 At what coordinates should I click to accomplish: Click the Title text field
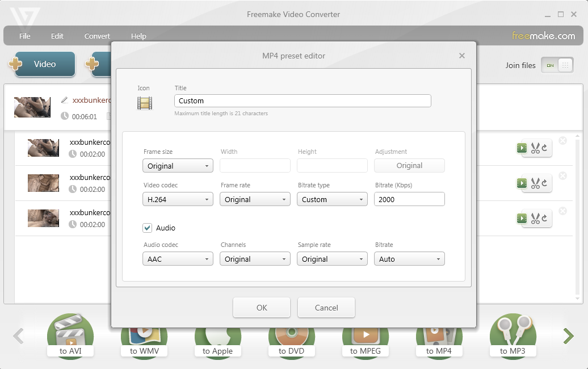click(303, 101)
